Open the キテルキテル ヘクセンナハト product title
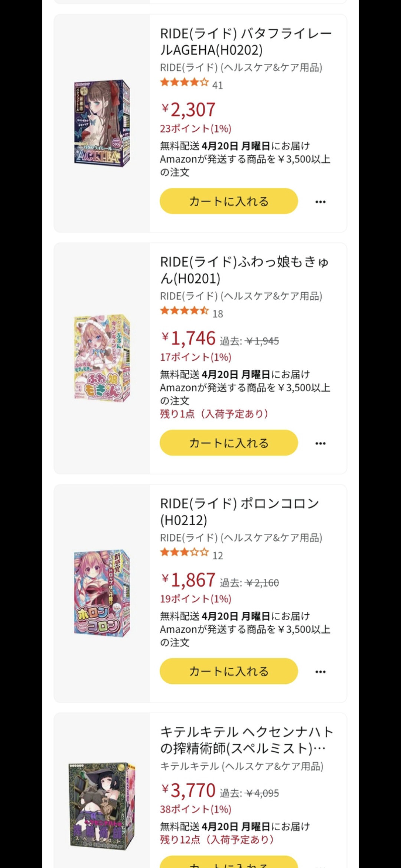Viewport: 401px width, 868px height. point(246,740)
